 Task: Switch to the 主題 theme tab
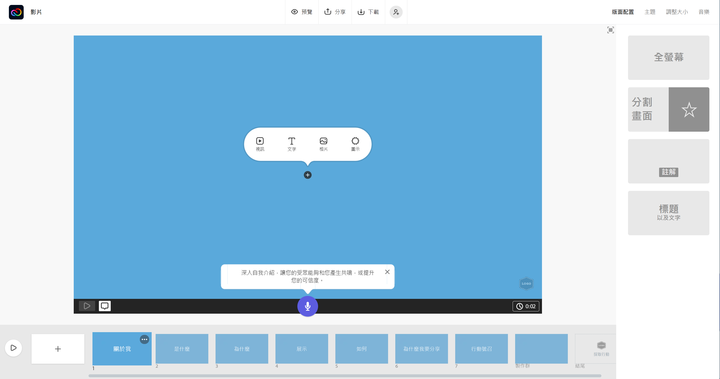(x=650, y=12)
